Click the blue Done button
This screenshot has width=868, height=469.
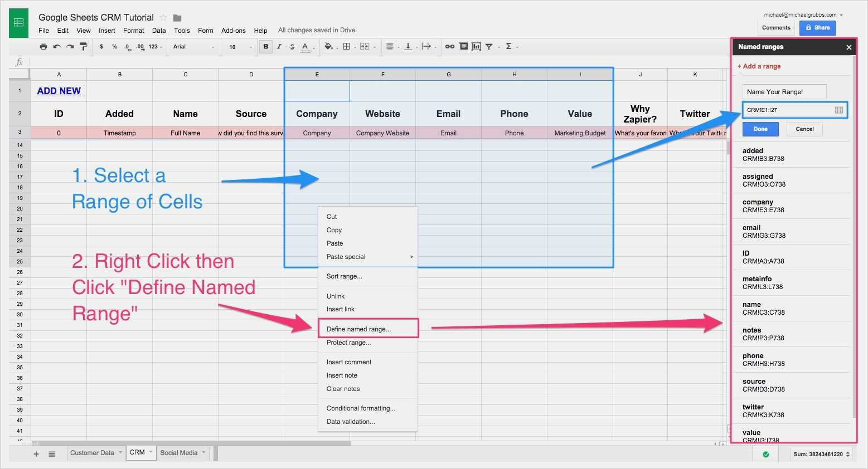click(760, 129)
